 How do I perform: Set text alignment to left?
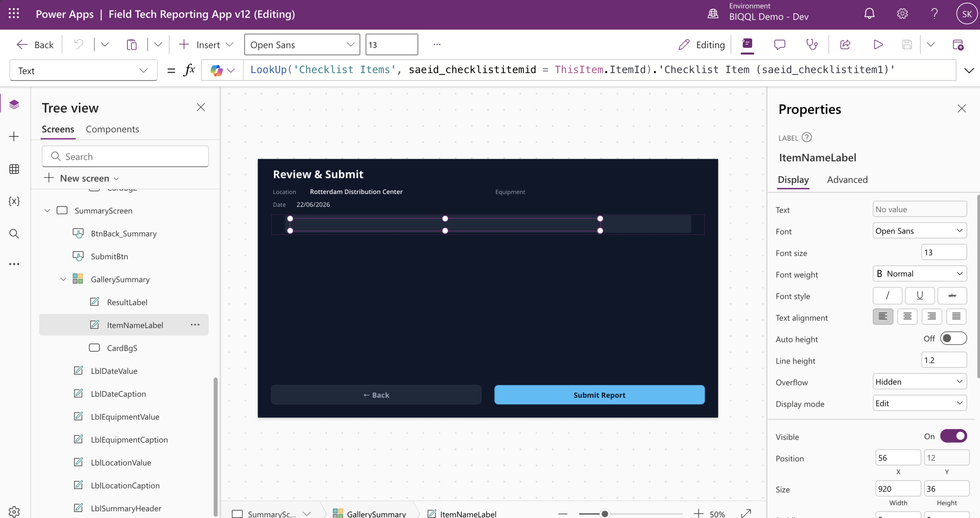click(x=883, y=316)
